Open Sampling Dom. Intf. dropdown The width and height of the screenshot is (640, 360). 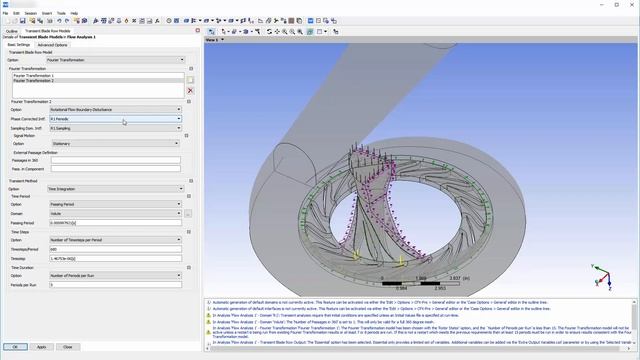(x=116, y=128)
